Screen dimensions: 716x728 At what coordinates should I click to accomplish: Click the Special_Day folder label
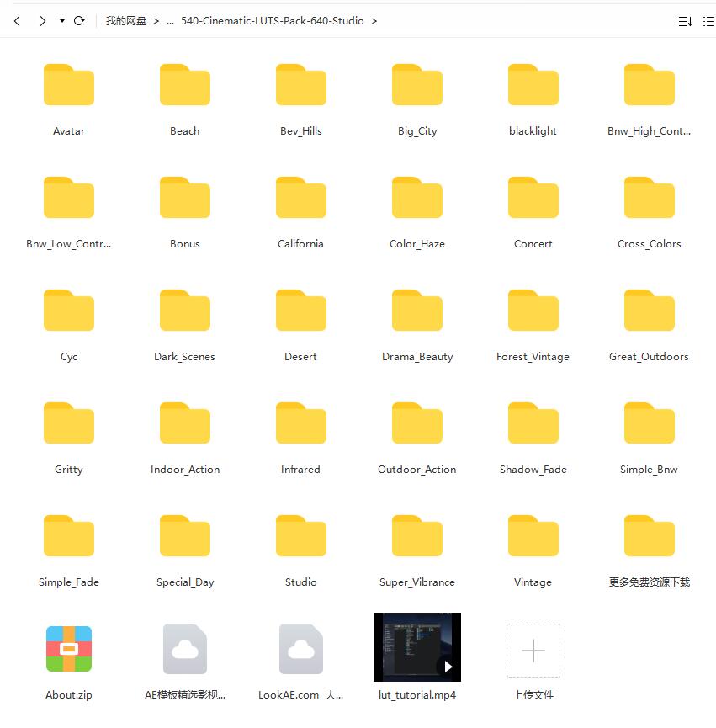tap(185, 582)
